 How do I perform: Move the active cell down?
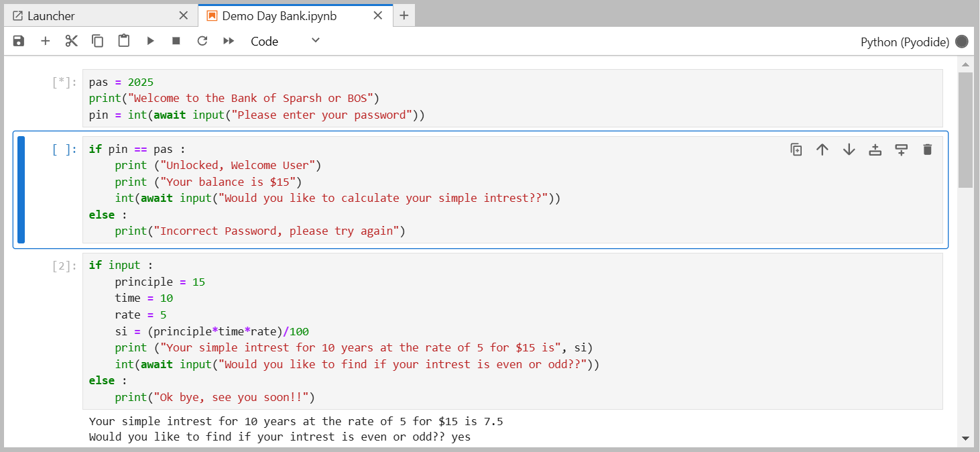coord(849,150)
